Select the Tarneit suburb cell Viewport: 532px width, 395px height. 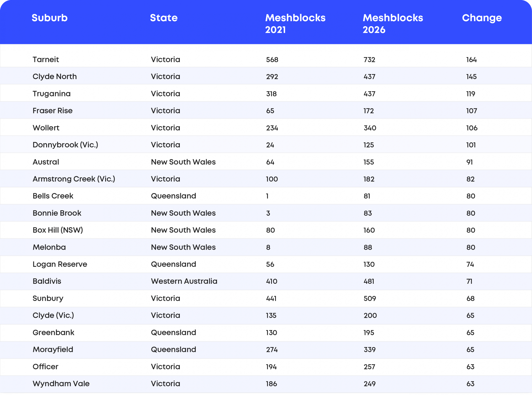(x=46, y=60)
